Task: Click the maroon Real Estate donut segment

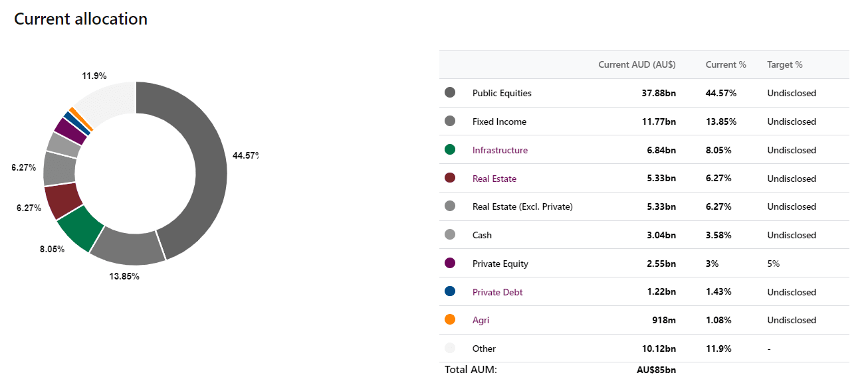Action: pos(63,201)
